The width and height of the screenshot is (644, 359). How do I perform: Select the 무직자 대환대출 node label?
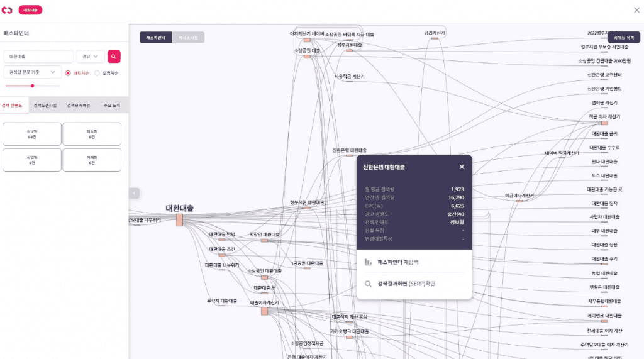point(222,301)
